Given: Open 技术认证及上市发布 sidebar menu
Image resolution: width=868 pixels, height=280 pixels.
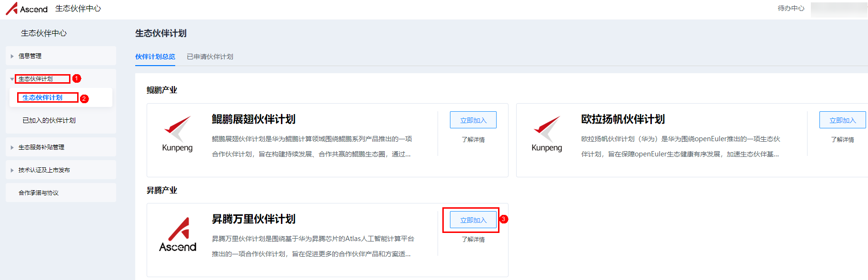Looking at the screenshot, I should (x=61, y=170).
